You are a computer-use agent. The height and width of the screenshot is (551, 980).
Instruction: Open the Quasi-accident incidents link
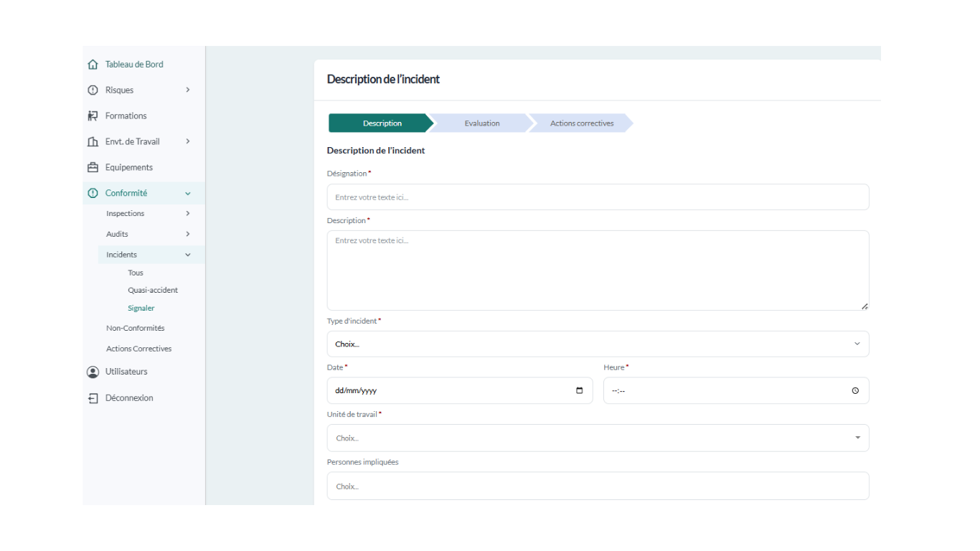pos(153,291)
